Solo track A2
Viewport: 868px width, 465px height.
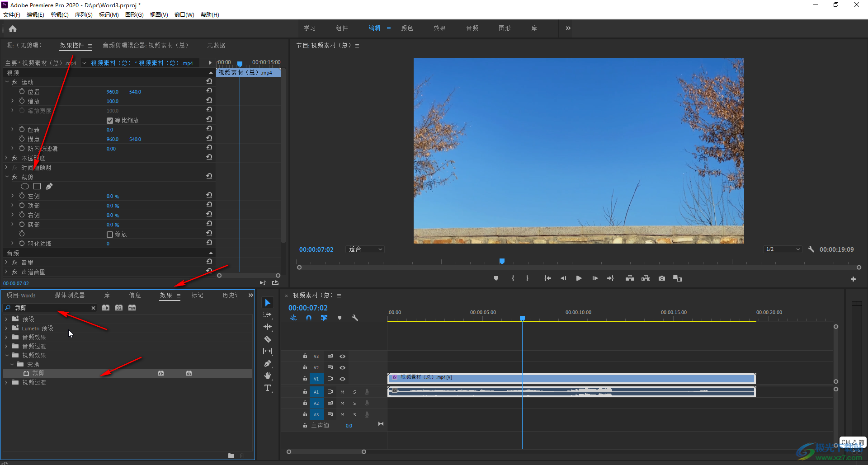point(354,403)
